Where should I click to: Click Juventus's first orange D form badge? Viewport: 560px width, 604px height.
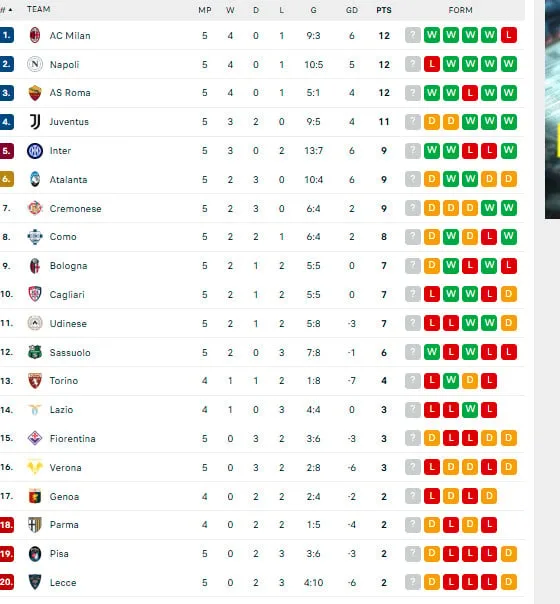pos(432,122)
